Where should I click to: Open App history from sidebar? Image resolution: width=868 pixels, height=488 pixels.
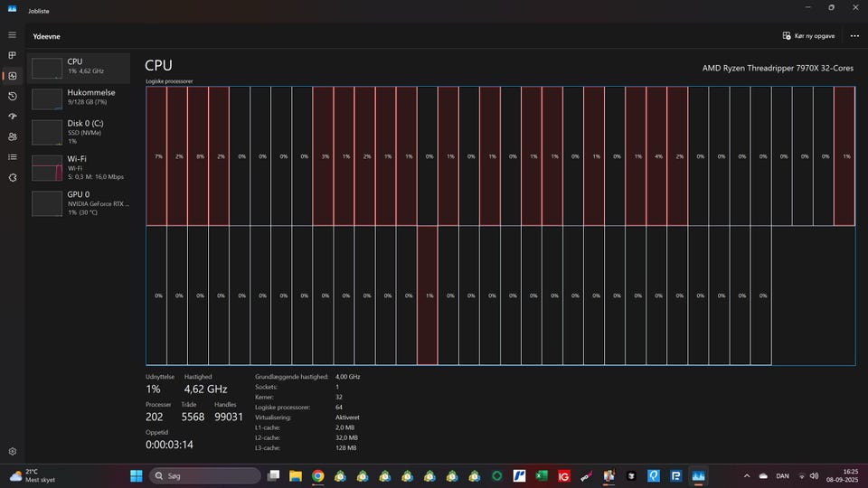(x=13, y=96)
